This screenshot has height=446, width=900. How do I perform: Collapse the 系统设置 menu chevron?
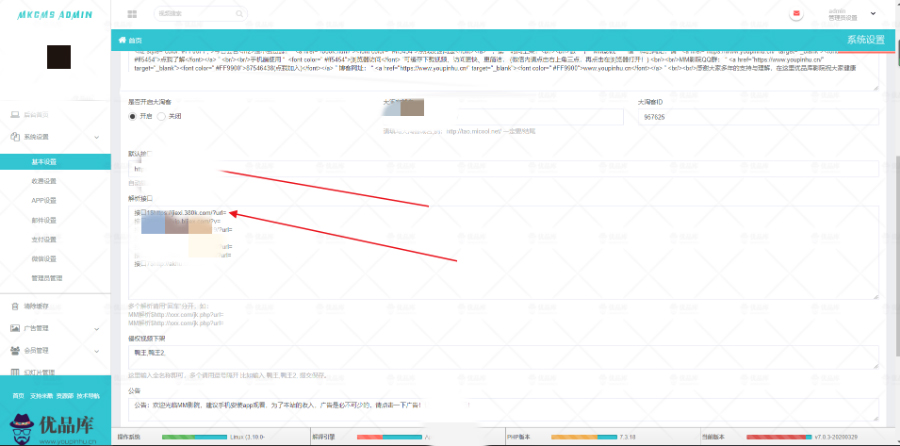(x=96, y=137)
